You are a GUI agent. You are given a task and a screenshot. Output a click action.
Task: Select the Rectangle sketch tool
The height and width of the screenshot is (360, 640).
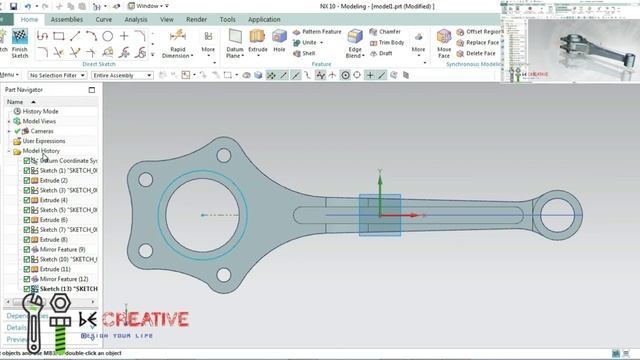point(59,36)
